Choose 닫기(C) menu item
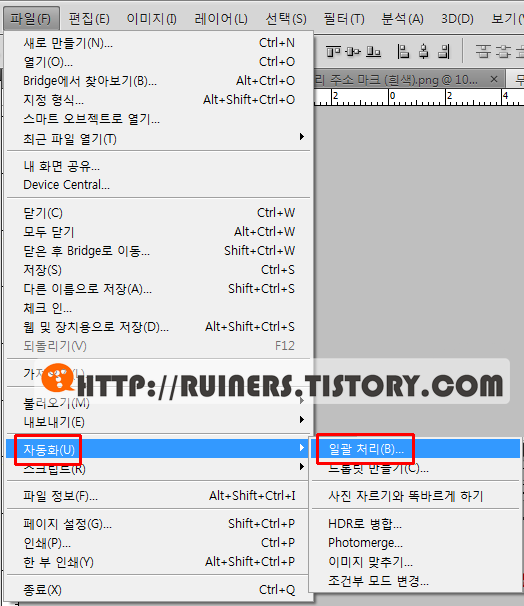The height and width of the screenshot is (606, 524). 158,213
